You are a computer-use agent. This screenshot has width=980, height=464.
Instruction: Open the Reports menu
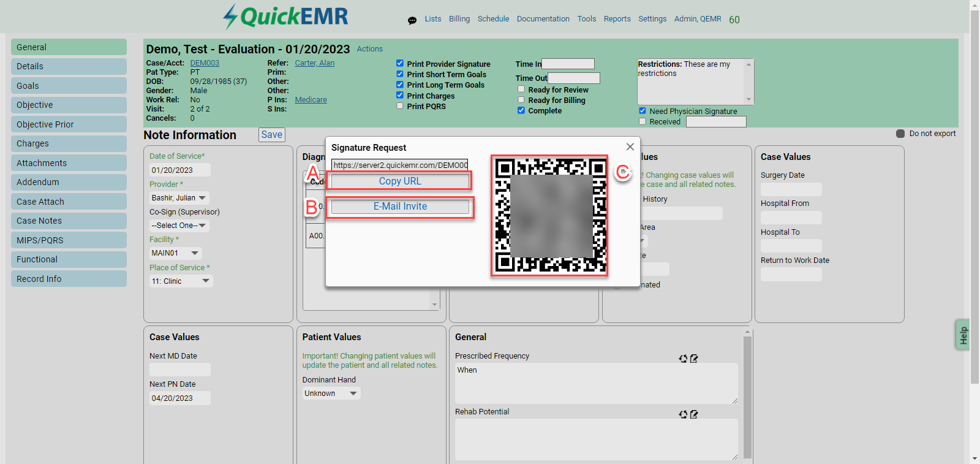point(617,19)
